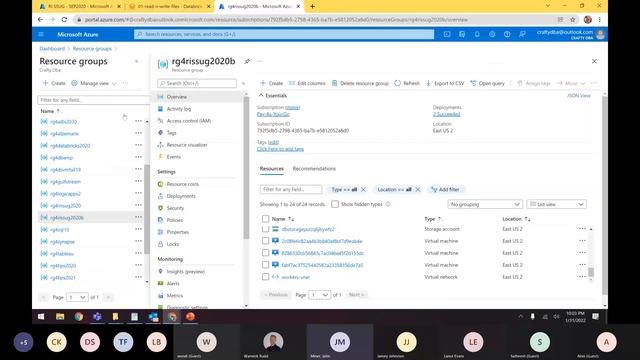Open Windows Start button
Screen dimensions: 640x360
coord(41,316)
